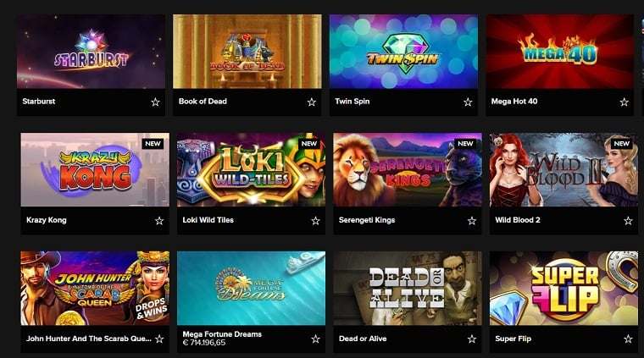Launch Book of Dead from its thumbnail
The width and height of the screenshot is (644, 358).
coord(247,52)
